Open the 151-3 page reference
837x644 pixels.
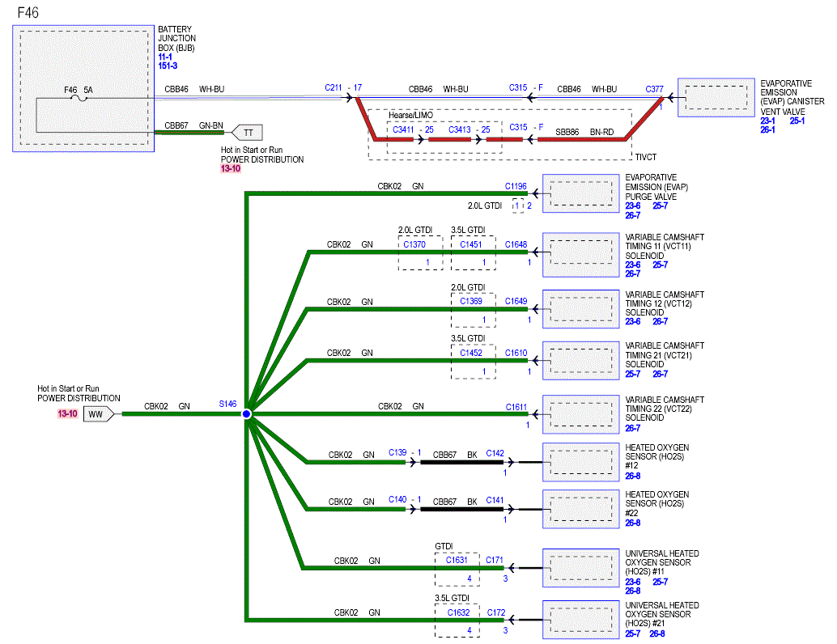(x=168, y=66)
